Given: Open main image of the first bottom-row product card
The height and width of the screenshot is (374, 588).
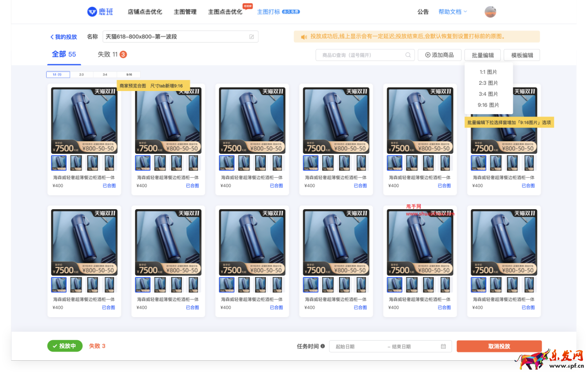Looking at the screenshot, I should click(x=84, y=242).
